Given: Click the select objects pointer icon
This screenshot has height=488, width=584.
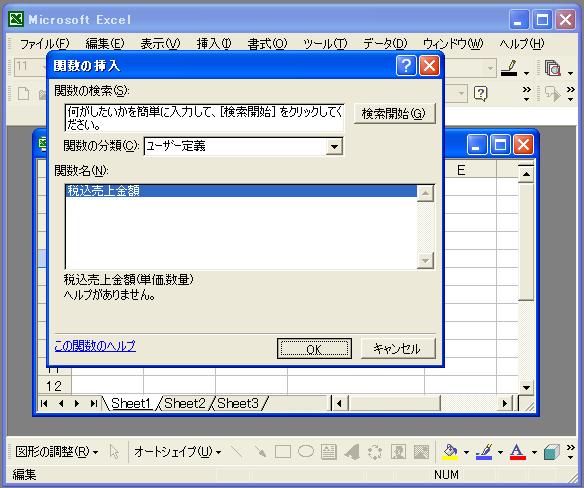Looking at the screenshot, I should click(114, 452).
